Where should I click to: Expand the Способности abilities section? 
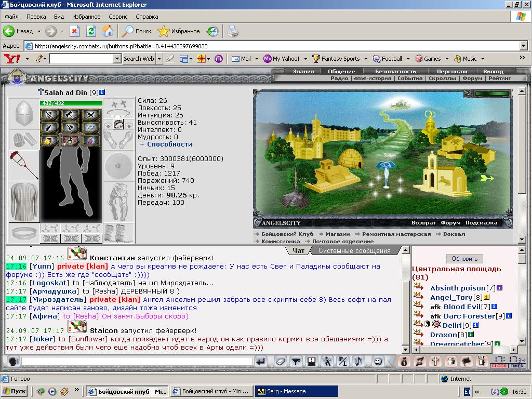(166, 144)
